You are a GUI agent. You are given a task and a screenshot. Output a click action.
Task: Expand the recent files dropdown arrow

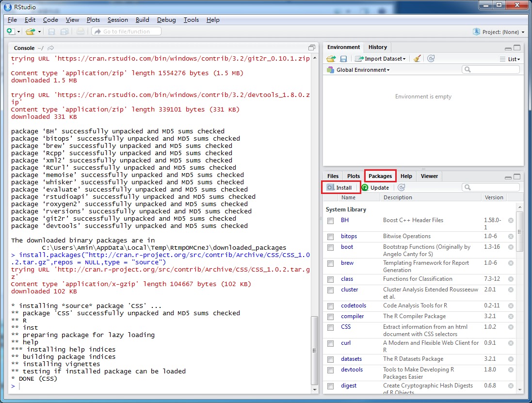39,32
